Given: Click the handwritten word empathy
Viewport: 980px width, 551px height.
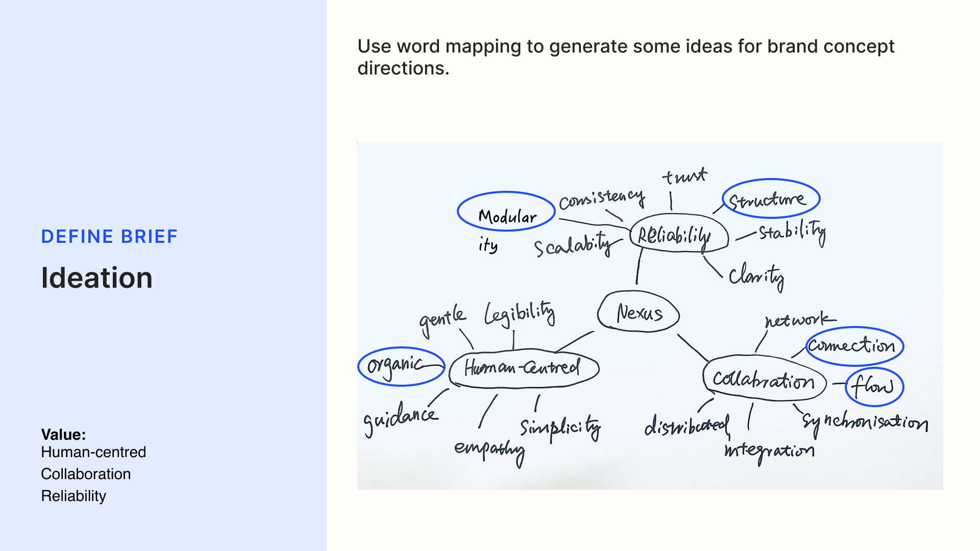Looking at the screenshot, I should pos(490,452).
